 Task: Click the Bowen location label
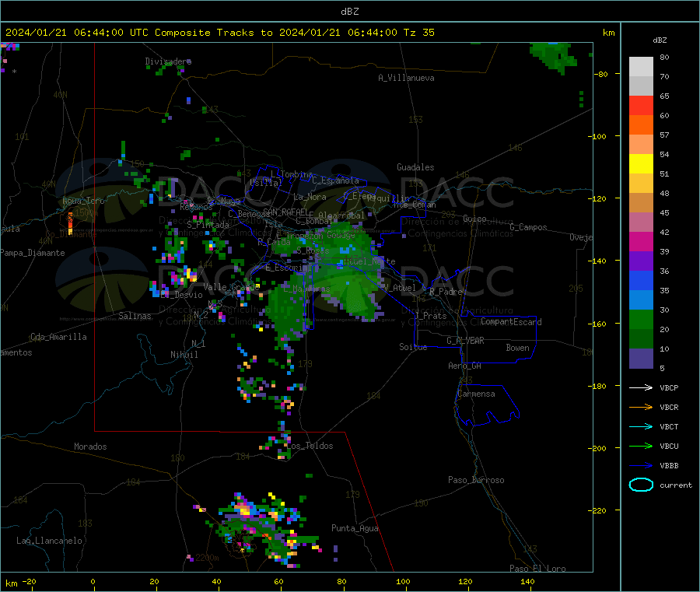(517, 348)
